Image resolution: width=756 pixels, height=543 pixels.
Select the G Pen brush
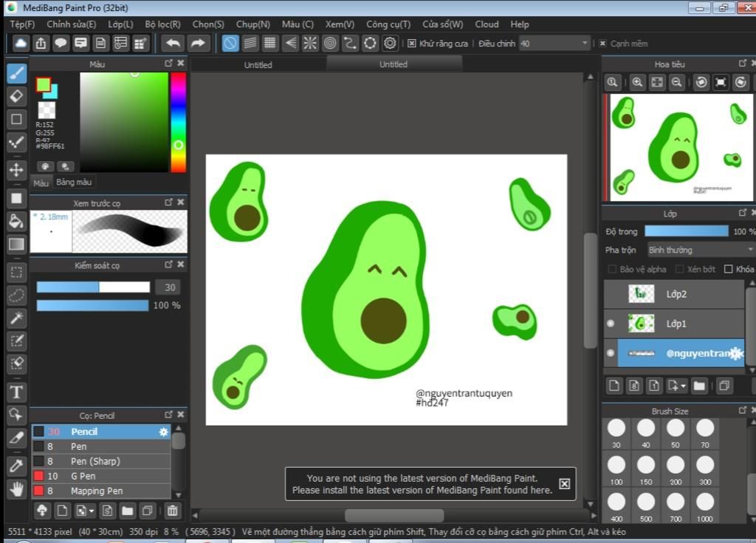click(101, 476)
